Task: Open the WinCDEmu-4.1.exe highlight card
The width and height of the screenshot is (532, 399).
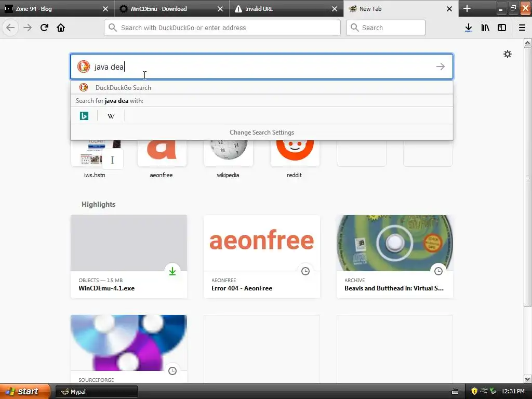Action: tap(129, 257)
